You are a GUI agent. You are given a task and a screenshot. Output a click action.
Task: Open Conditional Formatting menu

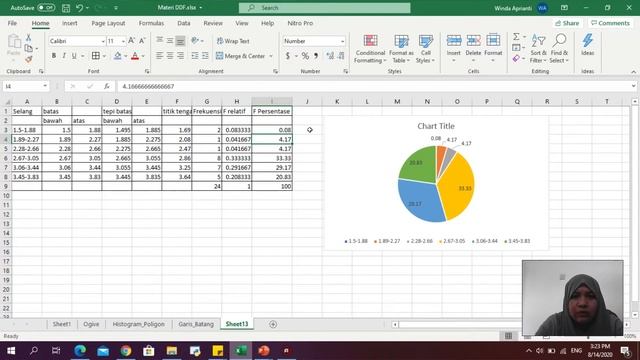(370, 49)
